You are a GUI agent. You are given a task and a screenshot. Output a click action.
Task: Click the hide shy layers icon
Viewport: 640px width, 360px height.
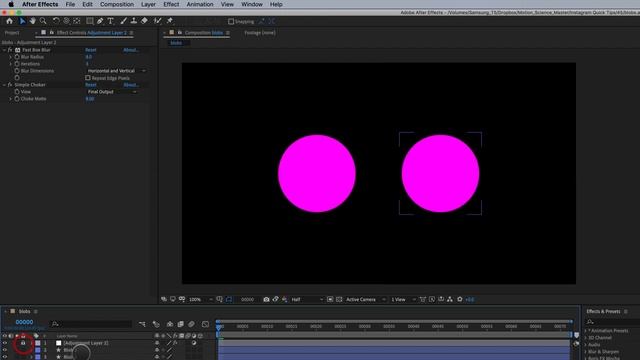169,324
